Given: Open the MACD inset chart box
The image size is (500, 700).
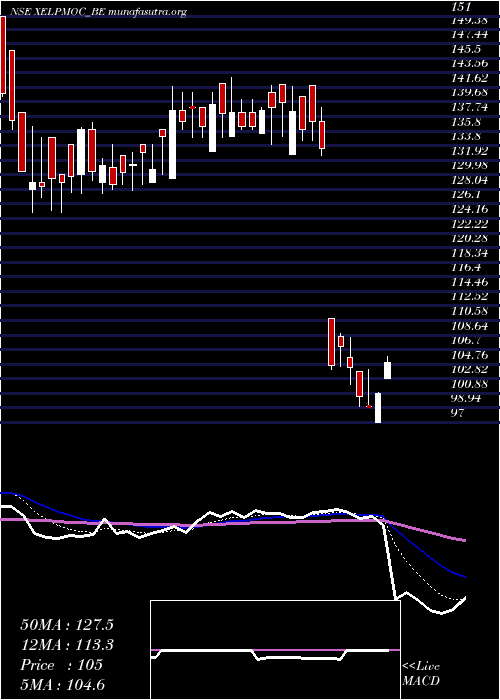Looking at the screenshot, I should (275, 650).
